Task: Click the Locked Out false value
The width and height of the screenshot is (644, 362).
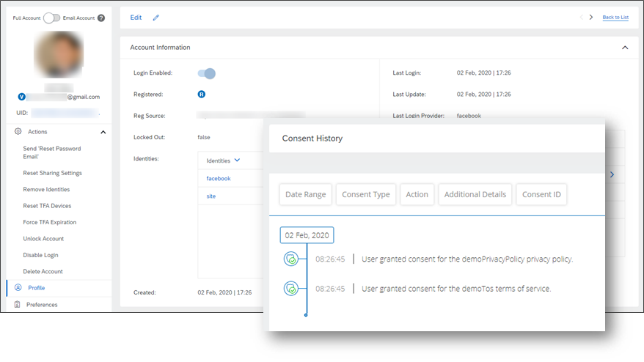Action: coord(204,138)
